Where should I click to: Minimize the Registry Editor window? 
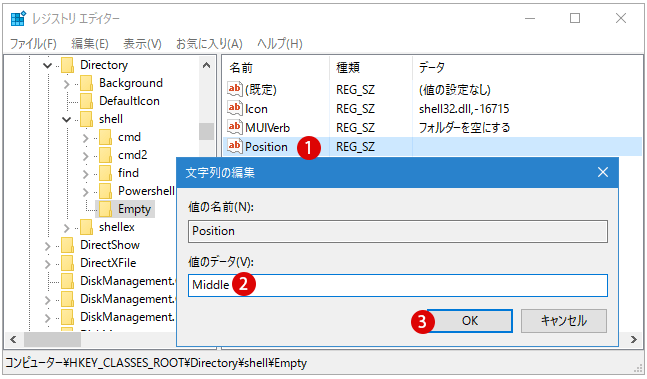tap(530, 18)
